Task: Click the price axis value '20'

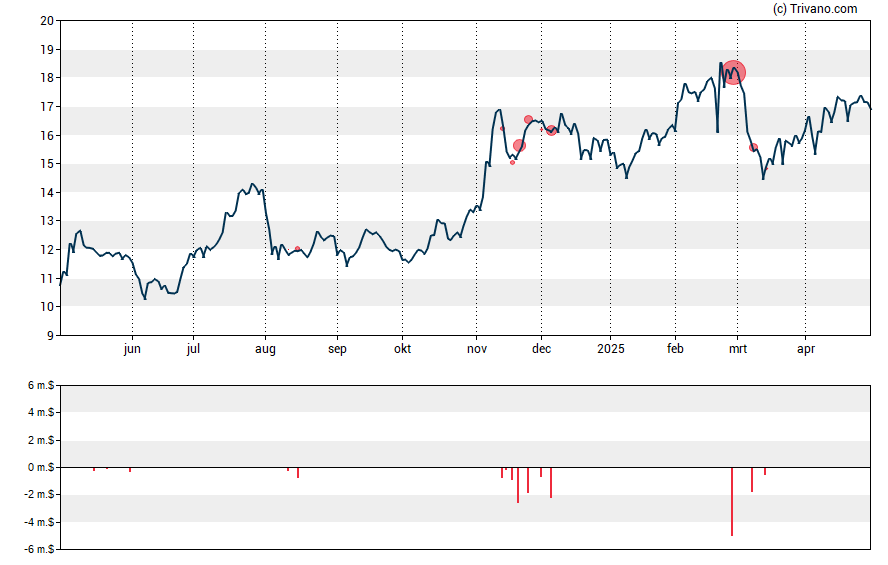Action: click(x=47, y=21)
